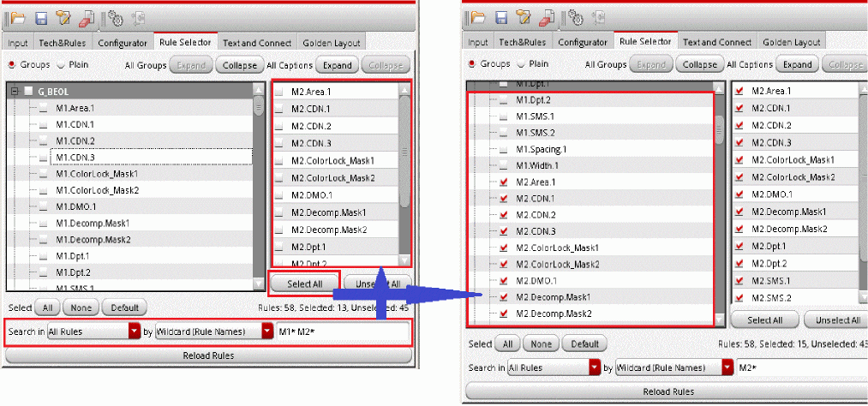Image resolution: width=868 pixels, height=406 pixels.
Task: Click Select All button in left window
Action: click(304, 284)
